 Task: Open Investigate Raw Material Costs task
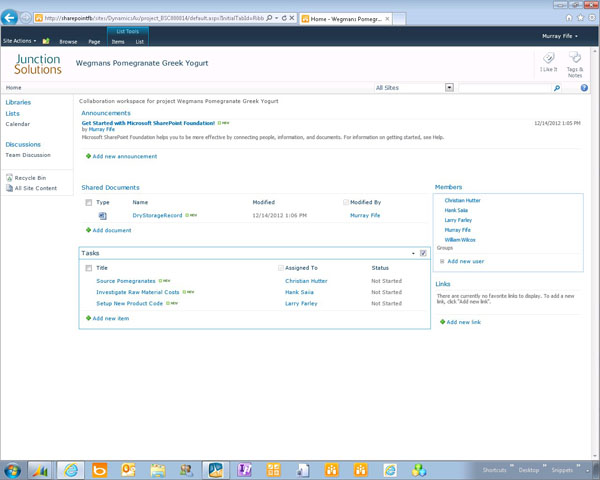point(138,292)
